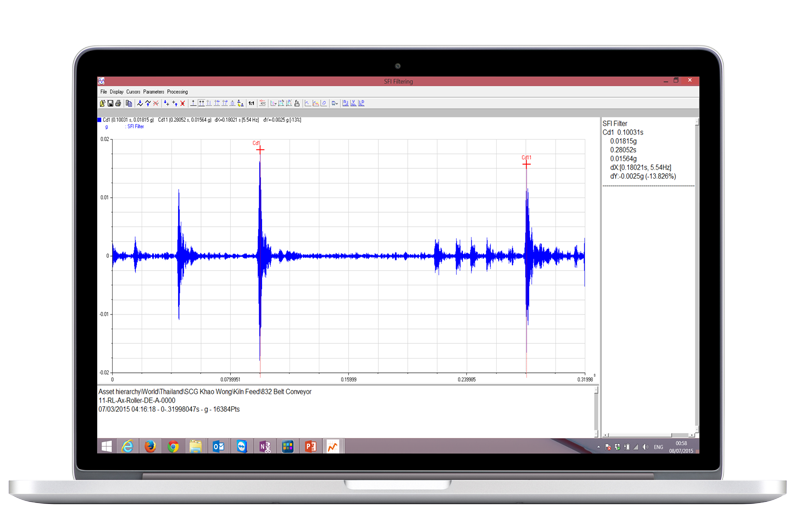Click the 1:1 zoom reset icon
The image size is (795, 530).
pyautogui.click(x=251, y=103)
